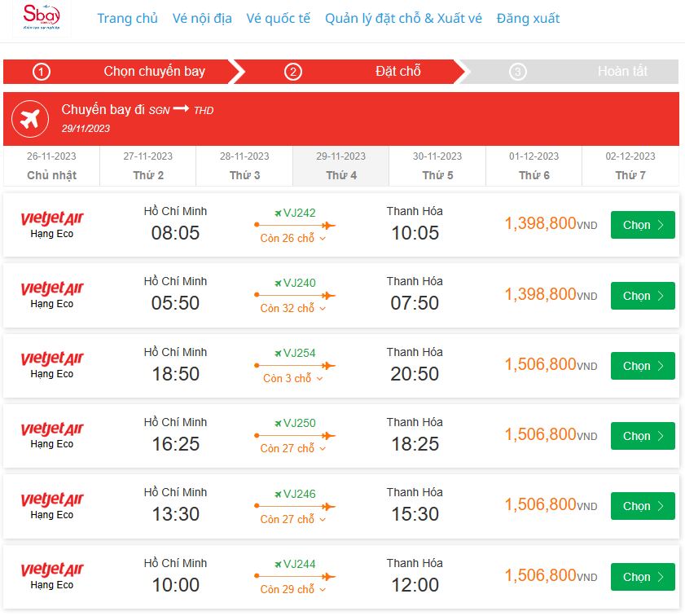The image size is (685, 616).
Task: Click the step 1 circle Chọn chuyến bay
Action: click(42, 72)
